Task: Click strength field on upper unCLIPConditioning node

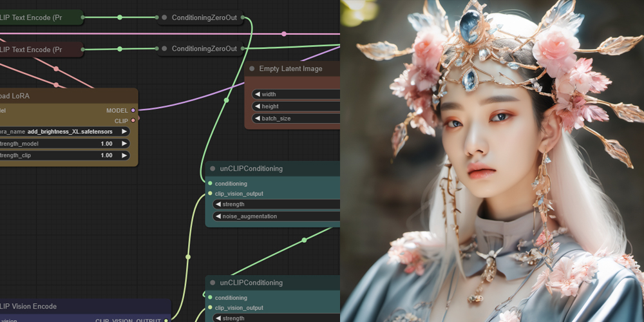Action: (276, 204)
